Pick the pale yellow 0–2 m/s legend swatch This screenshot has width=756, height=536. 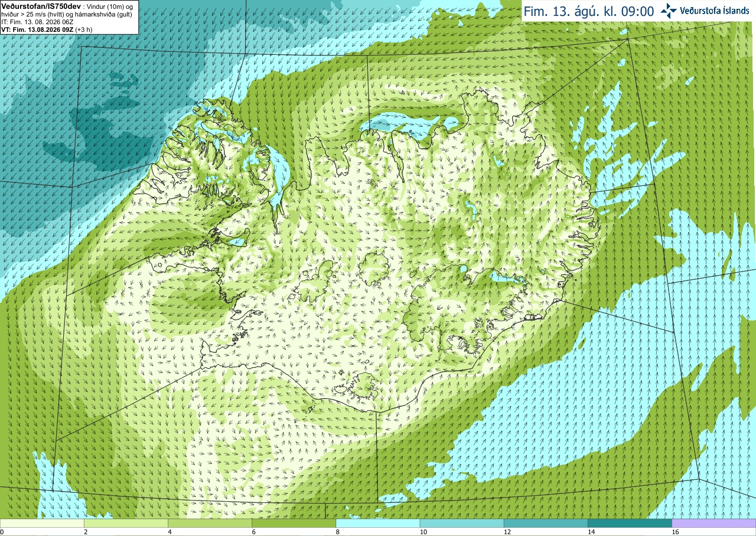click(x=42, y=523)
